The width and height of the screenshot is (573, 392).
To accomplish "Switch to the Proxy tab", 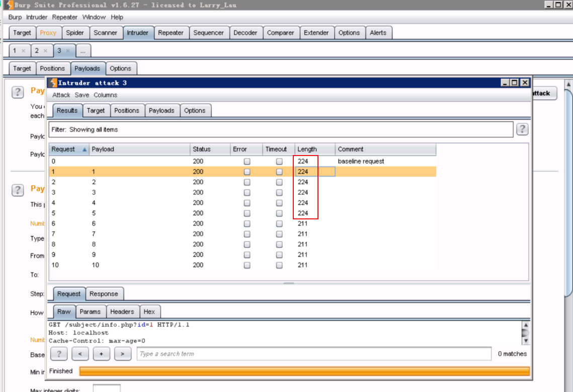I will (48, 33).
